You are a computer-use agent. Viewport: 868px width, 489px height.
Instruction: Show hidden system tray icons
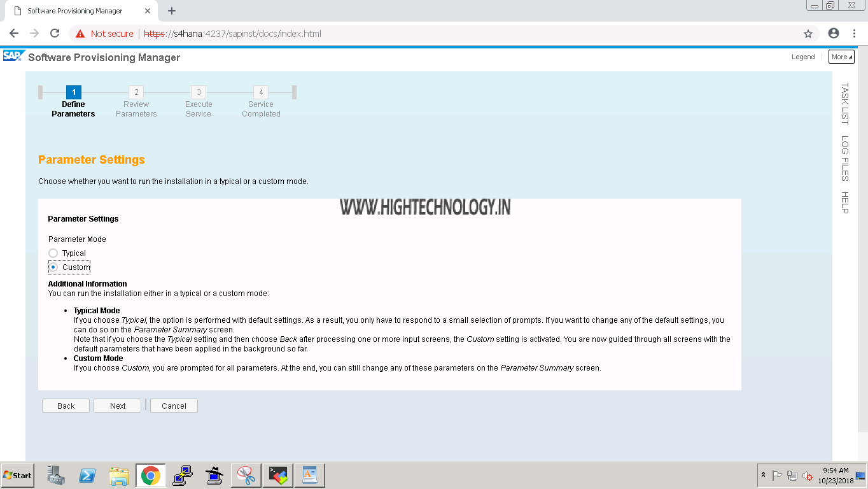pos(763,476)
